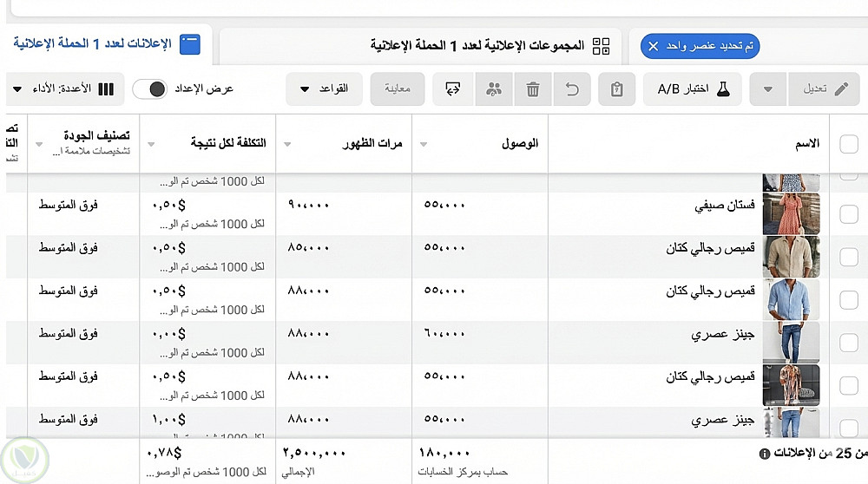
Task: Click the undo arrow icon
Action: pyautogui.click(x=571, y=89)
